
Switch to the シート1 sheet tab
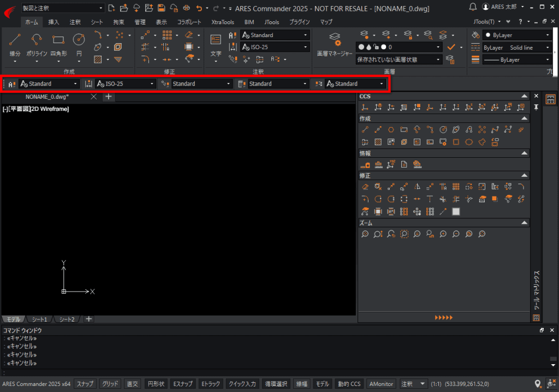(x=39, y=319)
